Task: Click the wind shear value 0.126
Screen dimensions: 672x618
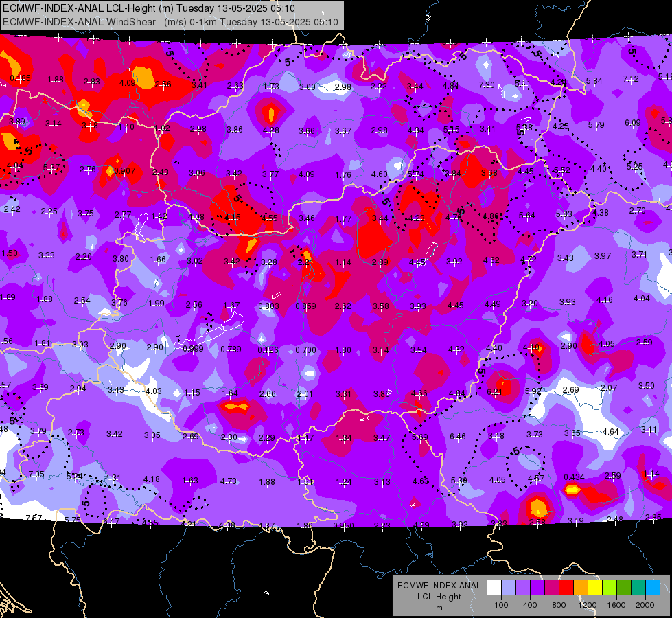Action: [x=268, y=350]
